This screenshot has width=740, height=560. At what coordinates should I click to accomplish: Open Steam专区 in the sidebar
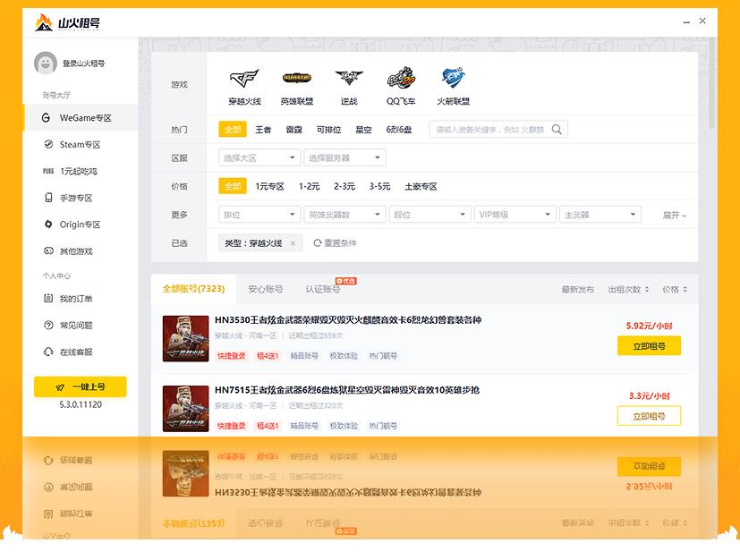(x=80, y=145)
